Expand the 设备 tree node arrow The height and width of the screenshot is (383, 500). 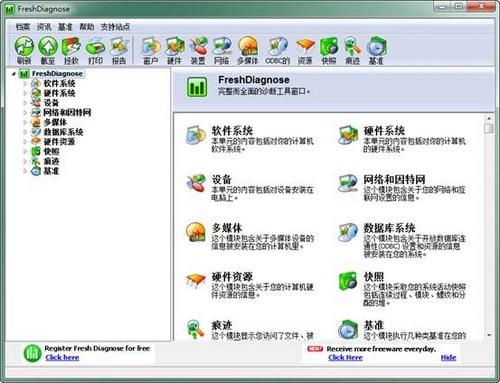tap(25, 103)
